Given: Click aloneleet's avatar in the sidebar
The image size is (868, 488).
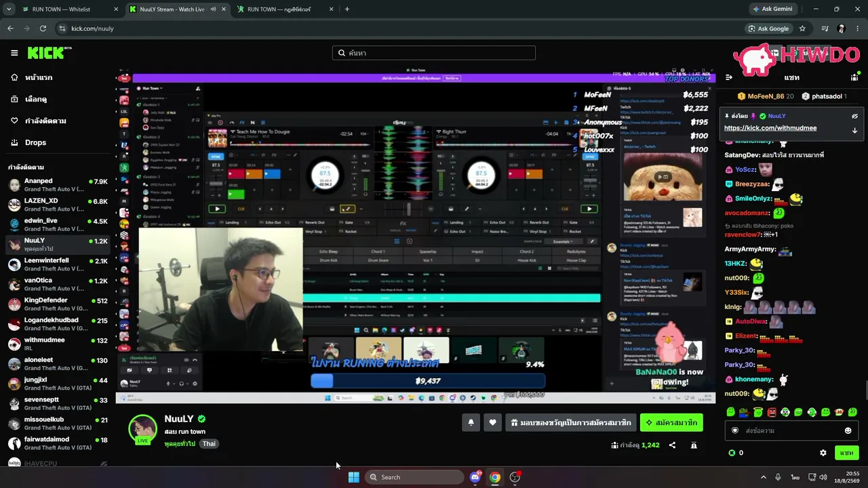Looking at the screenshot, I should 14,363.
